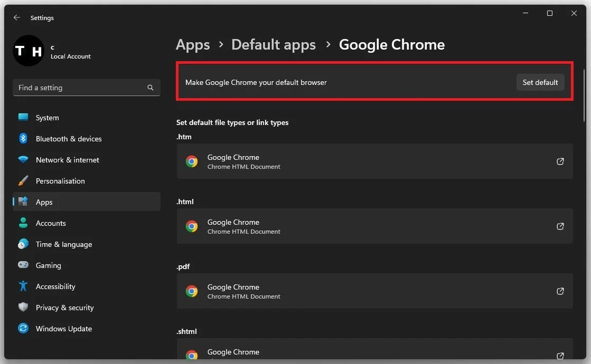Change default app for .htm files
Screen dimensions: 591x364
374,161
